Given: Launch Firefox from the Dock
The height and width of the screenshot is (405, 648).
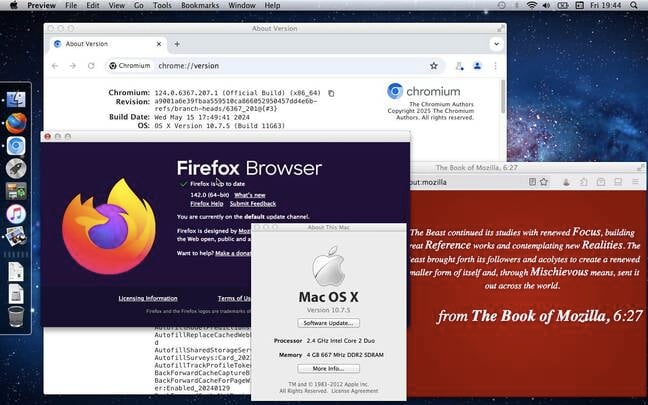Looking at the screenshot, I should point(16,123).
